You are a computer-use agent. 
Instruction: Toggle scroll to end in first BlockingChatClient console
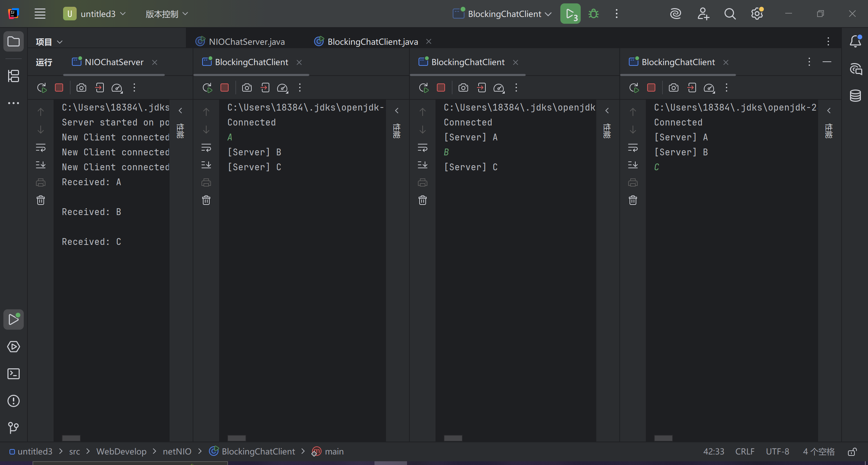(206, 165)
